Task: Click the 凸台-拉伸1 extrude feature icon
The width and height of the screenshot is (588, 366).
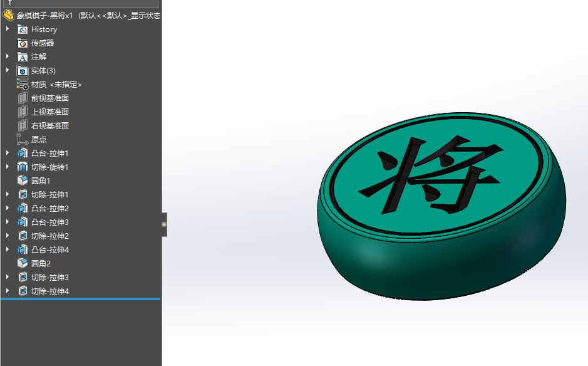Action: click(x=23, y=153)
